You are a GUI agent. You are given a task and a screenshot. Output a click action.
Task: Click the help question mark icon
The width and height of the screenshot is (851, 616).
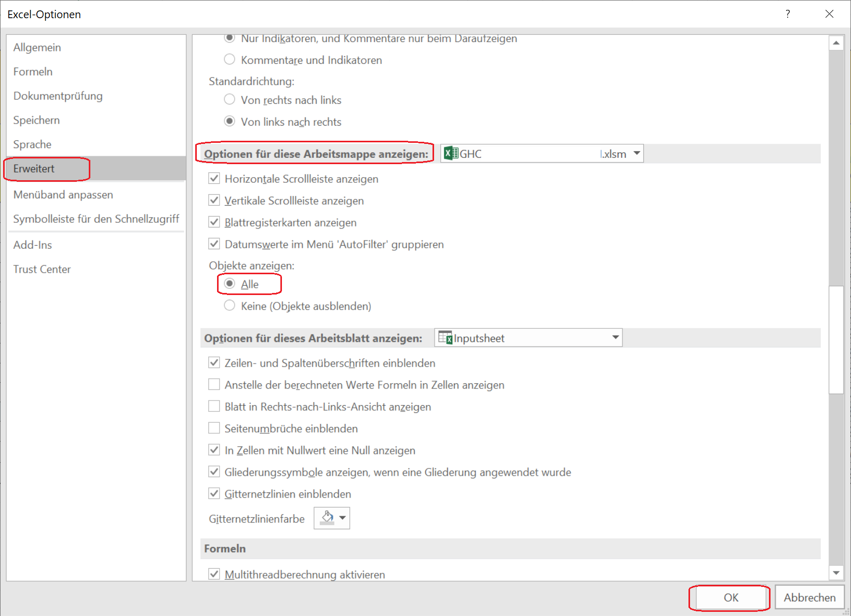tap(788, 14)
